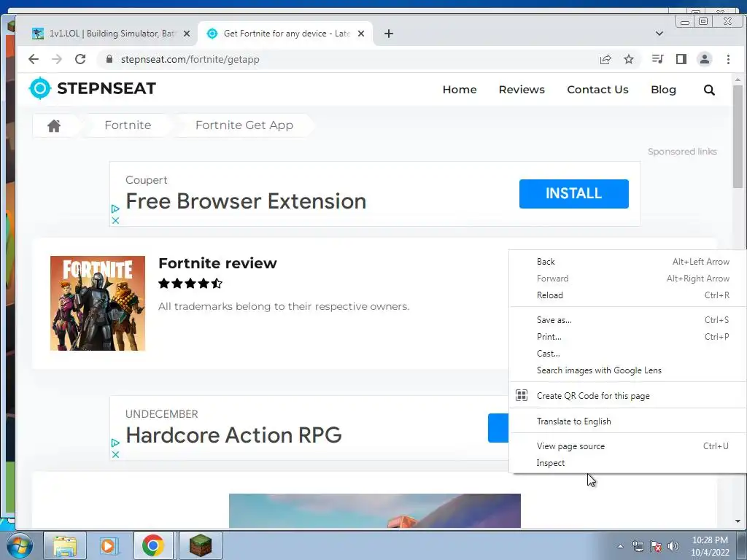Click the Fortnite review heading
Viewport: 747px width, 560px height.
pos(217,262)
